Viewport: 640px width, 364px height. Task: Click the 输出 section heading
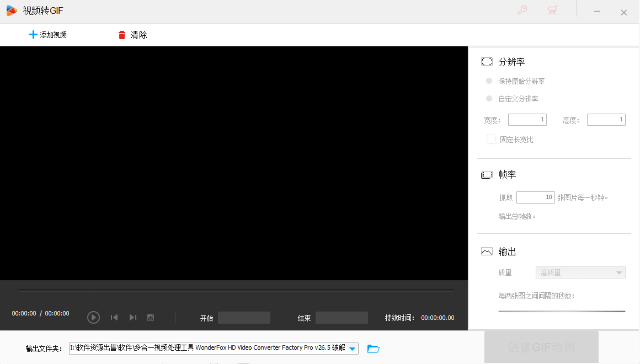point(507,251)
